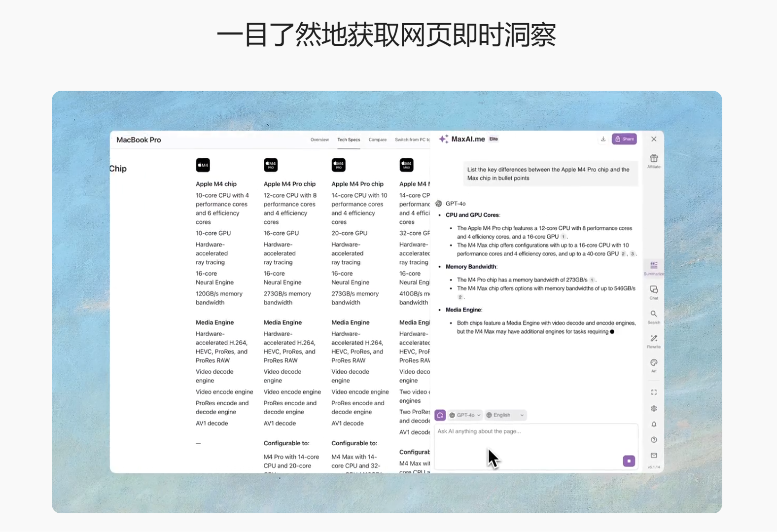This screenshot has height=532, width=777.
Task: Click the user prompt message bubble
Action: coord(550,174)
